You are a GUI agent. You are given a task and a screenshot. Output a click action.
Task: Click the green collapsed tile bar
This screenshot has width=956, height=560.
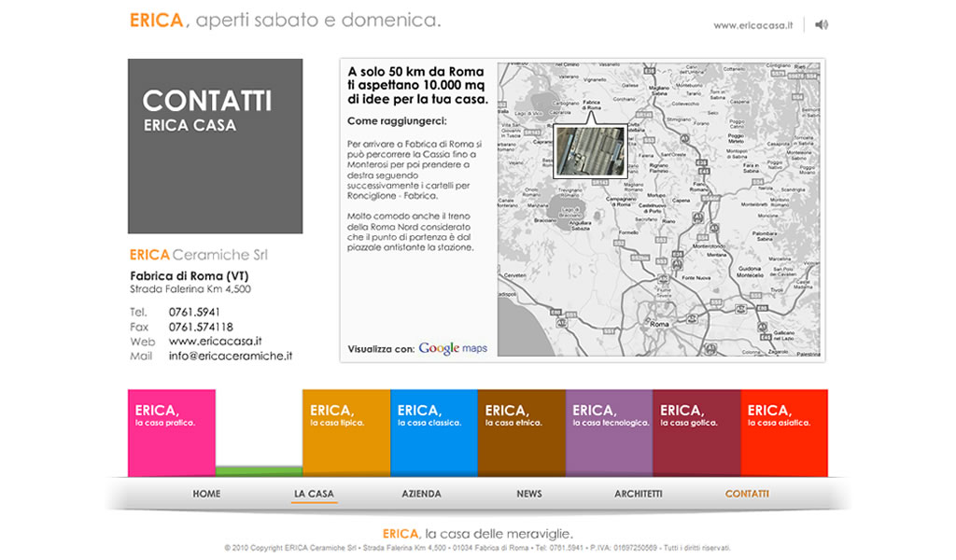coord(260,471)
